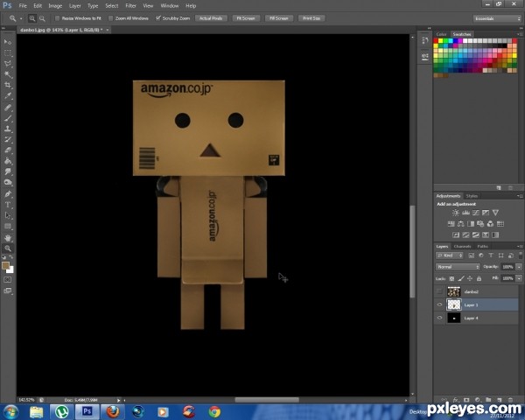This screenshot has width=525, height=420.
Task: Click the Zoom Out icon in options bar
Action: coord(42,18)
